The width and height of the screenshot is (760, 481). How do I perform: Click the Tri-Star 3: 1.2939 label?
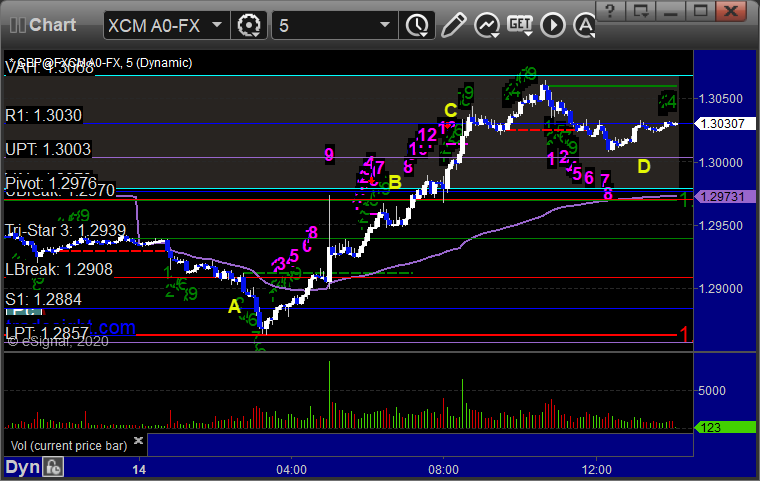(65, 230)
